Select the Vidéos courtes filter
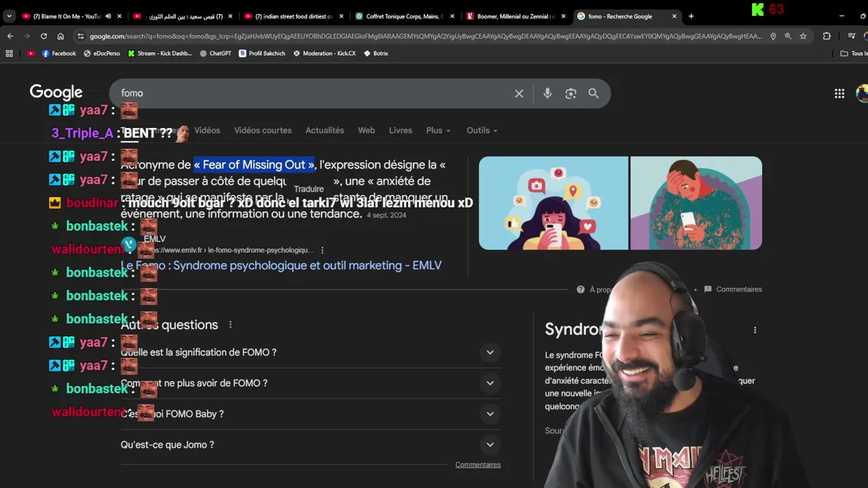The width and height of the screenshot is (868, 488). 262,130
